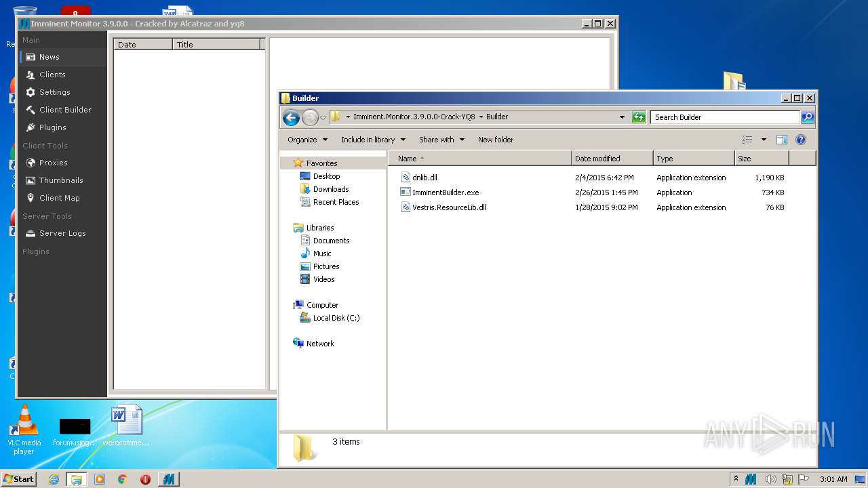This screenshot has width=868, height=488.
Task: Launch Internet Explorer from taskbar
Action: click(54, 479)
